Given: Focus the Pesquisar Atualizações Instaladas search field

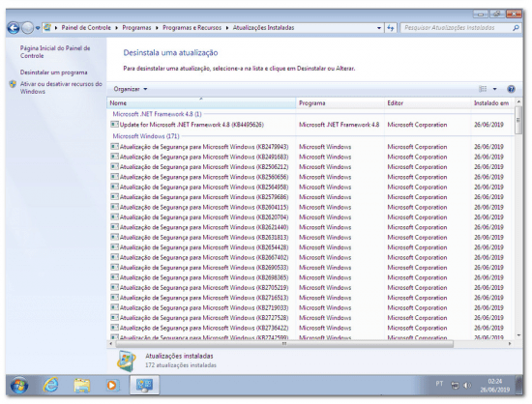Looking at the screenshot, I should 456,28.
